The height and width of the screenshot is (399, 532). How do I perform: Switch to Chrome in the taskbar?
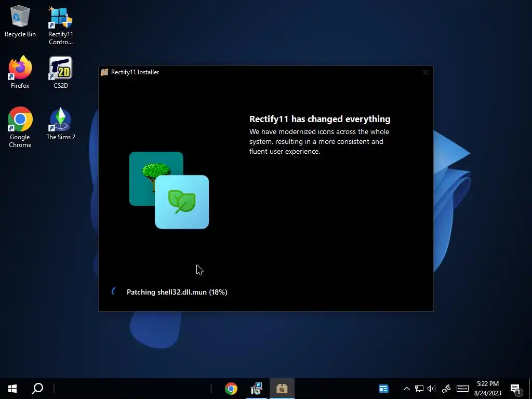[x=231, y=389]
